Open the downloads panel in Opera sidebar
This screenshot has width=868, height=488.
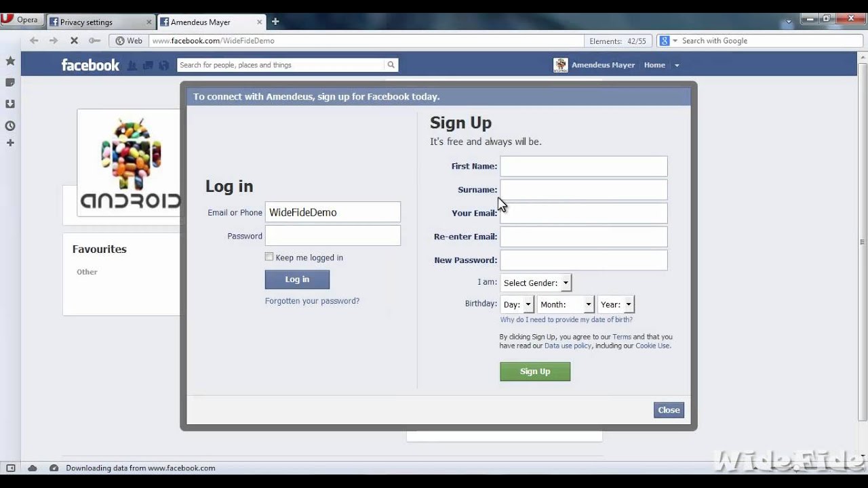tap(10, 104)
